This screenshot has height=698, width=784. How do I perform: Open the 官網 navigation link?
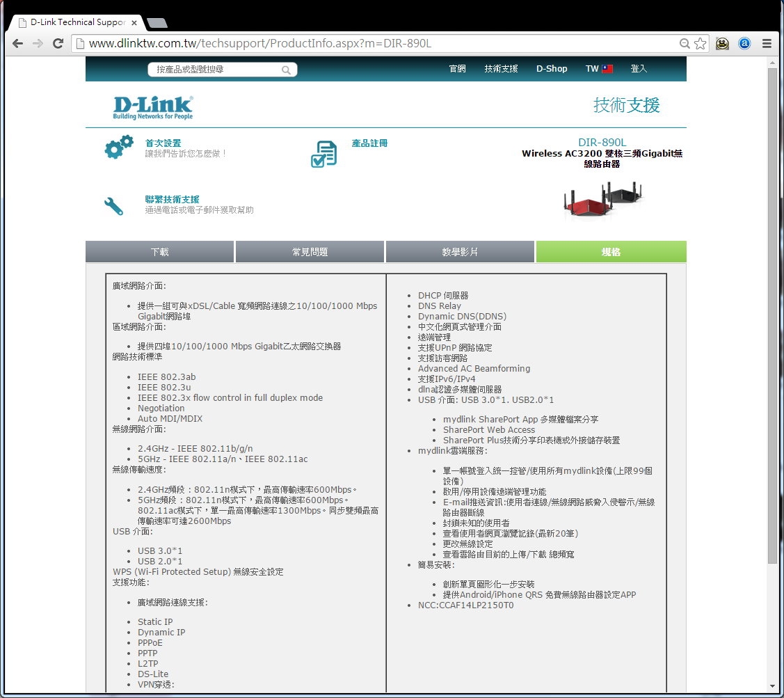[458, 69]
